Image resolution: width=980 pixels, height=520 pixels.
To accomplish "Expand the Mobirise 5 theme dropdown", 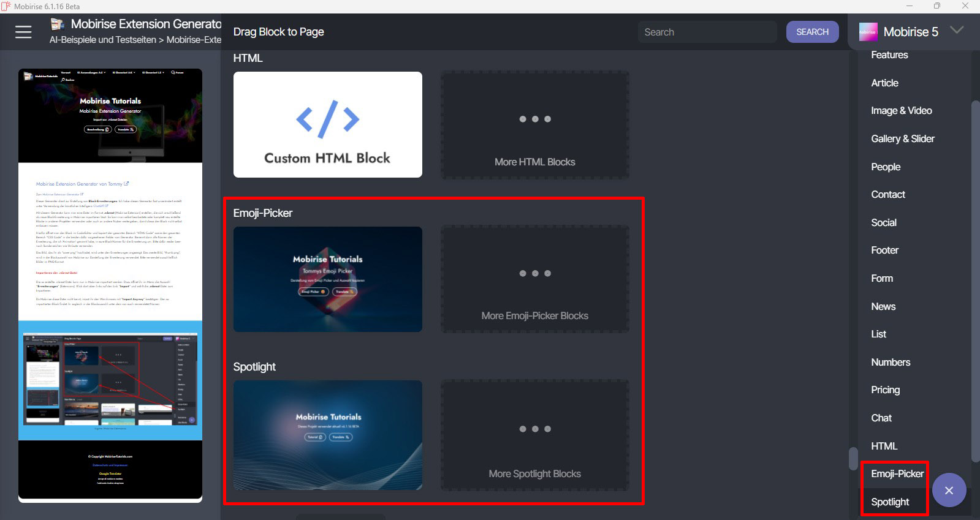I will click(x=956, y=31).
